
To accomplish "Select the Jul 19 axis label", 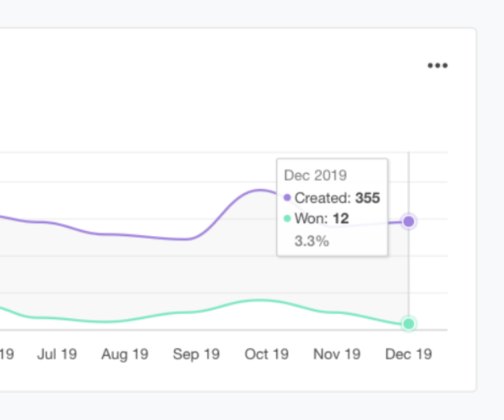I will (x=57, y=354).
